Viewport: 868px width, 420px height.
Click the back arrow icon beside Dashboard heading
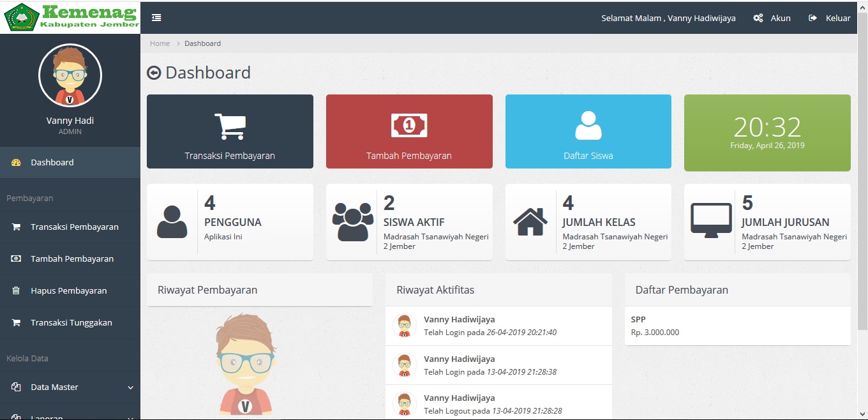point(154,73)
